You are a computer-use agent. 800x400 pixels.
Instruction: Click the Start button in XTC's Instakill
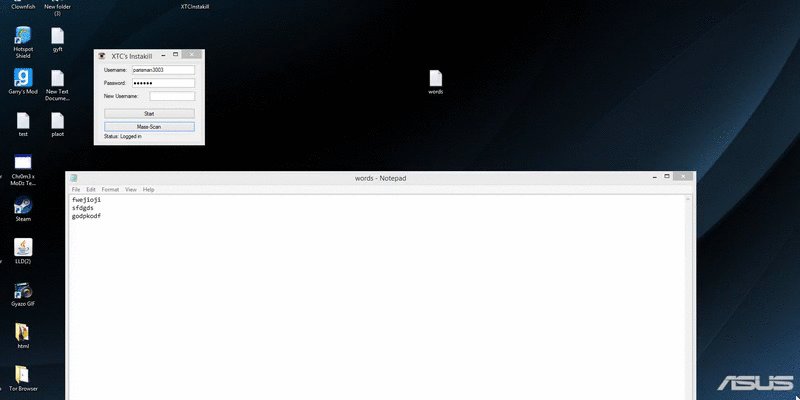pos(149,113)
